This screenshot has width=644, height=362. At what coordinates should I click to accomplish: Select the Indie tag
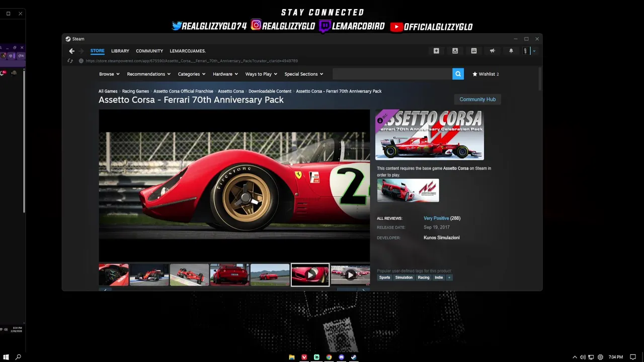click(x=439, y=278)
